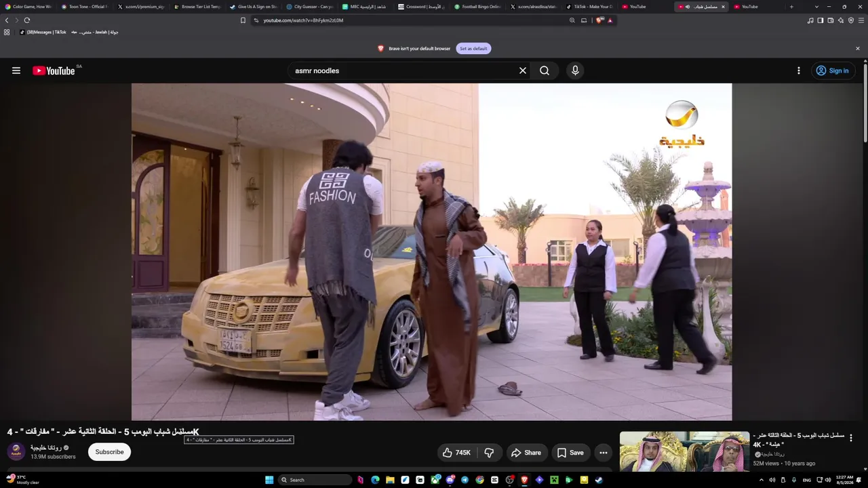
Task: Open Messages TikTok bookmark
Action: pyautogui.click(x=43, y=32)
